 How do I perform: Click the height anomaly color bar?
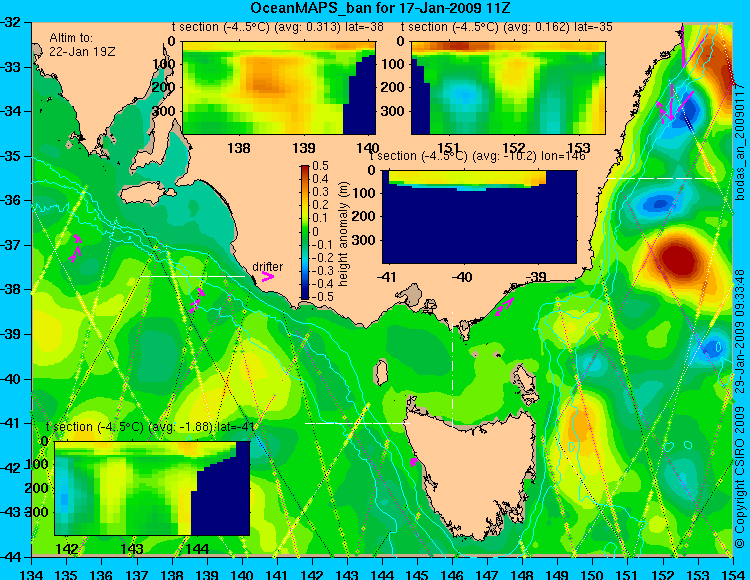coord(305,232)
